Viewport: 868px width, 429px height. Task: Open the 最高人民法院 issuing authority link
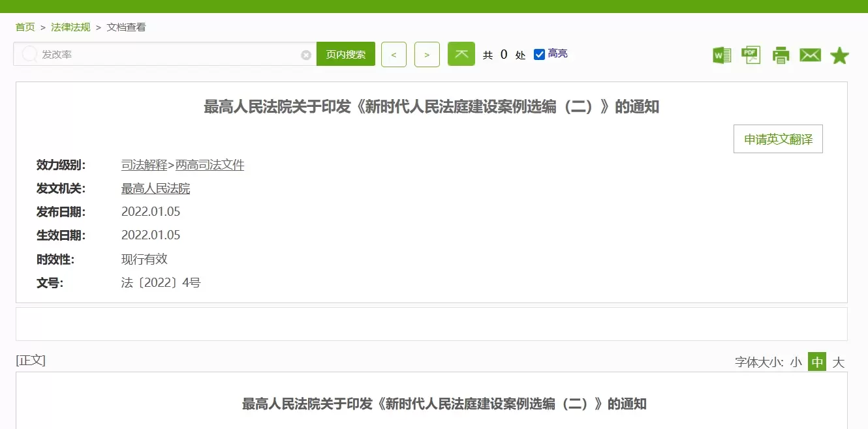155,188
